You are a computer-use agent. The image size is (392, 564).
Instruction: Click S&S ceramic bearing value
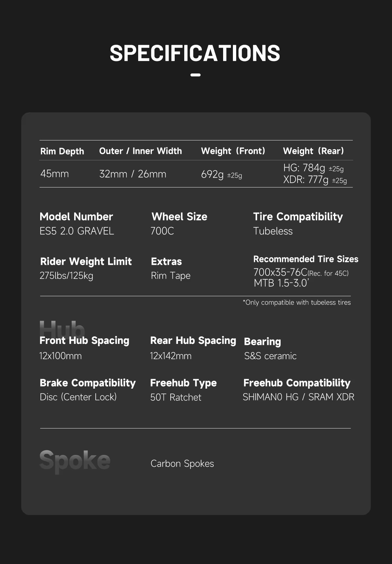tap(270, 356)
